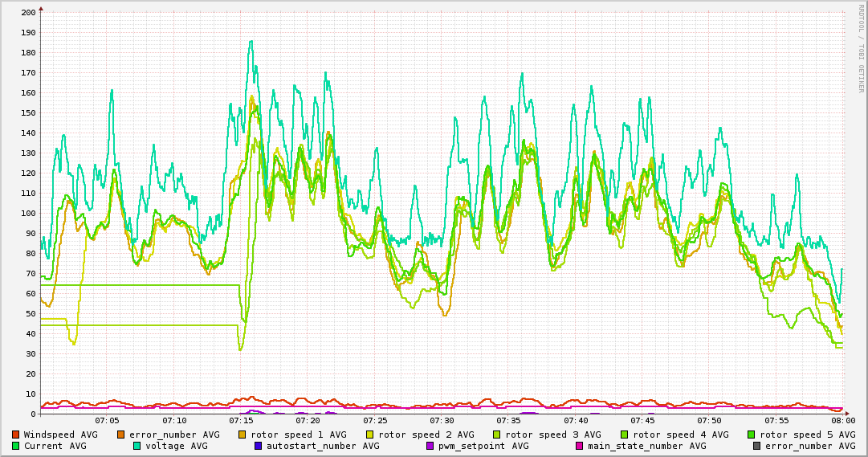Click the 30 value on vertical axis
The image size is (868, 457).
click(x=31, y=354)
